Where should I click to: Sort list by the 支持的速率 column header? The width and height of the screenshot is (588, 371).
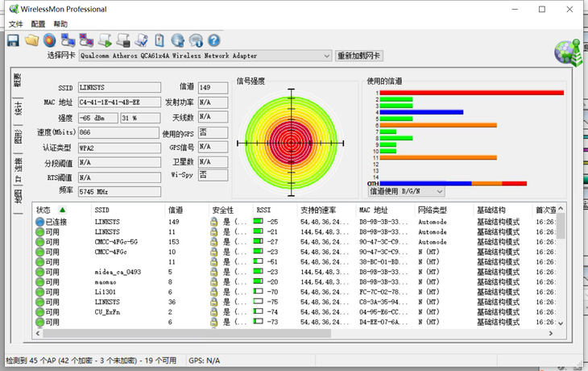click(x=326, y=210)
